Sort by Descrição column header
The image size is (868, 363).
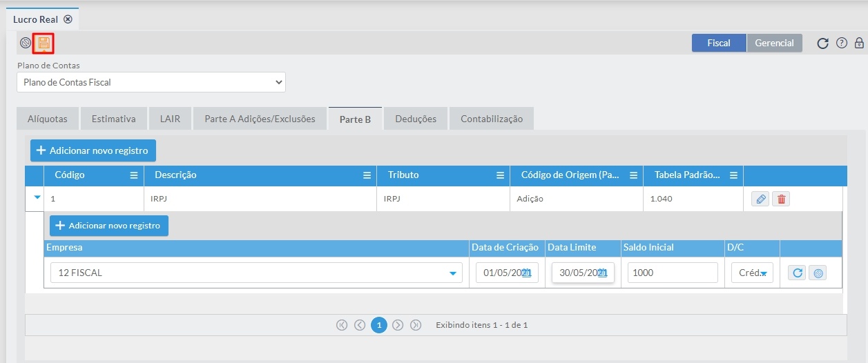[175, 175]
